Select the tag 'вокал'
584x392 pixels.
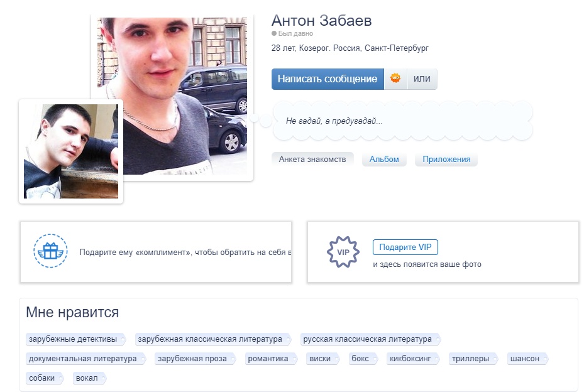pyautogui.click(x=89, y=378)
